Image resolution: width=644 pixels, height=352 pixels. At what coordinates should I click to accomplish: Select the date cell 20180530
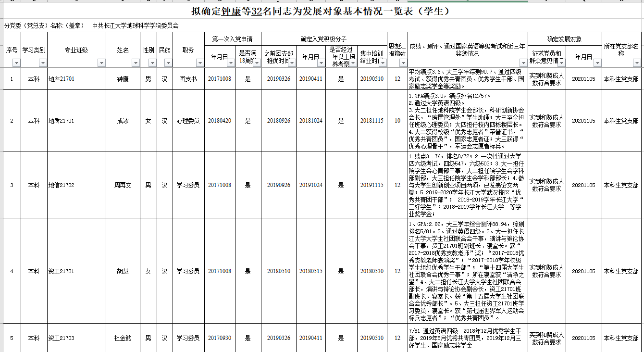(372, 271)
